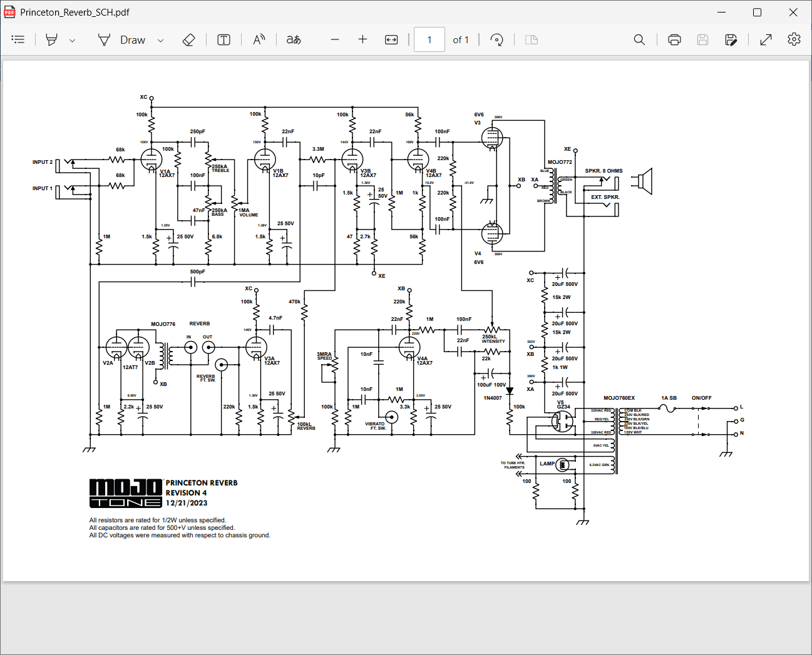This screenshot has height=655, width=812.
Task: Expand highlighter color options dropdown
Action: [72, 40]
